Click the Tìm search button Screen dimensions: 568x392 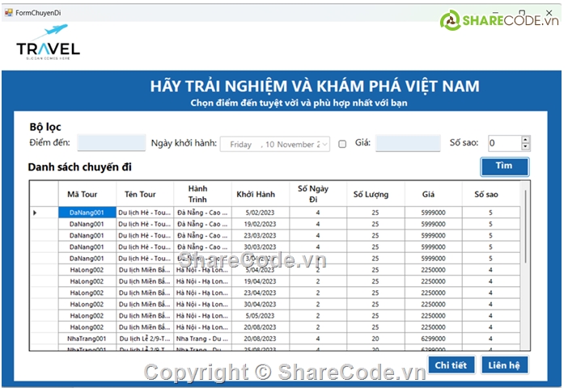coord(504,166)
